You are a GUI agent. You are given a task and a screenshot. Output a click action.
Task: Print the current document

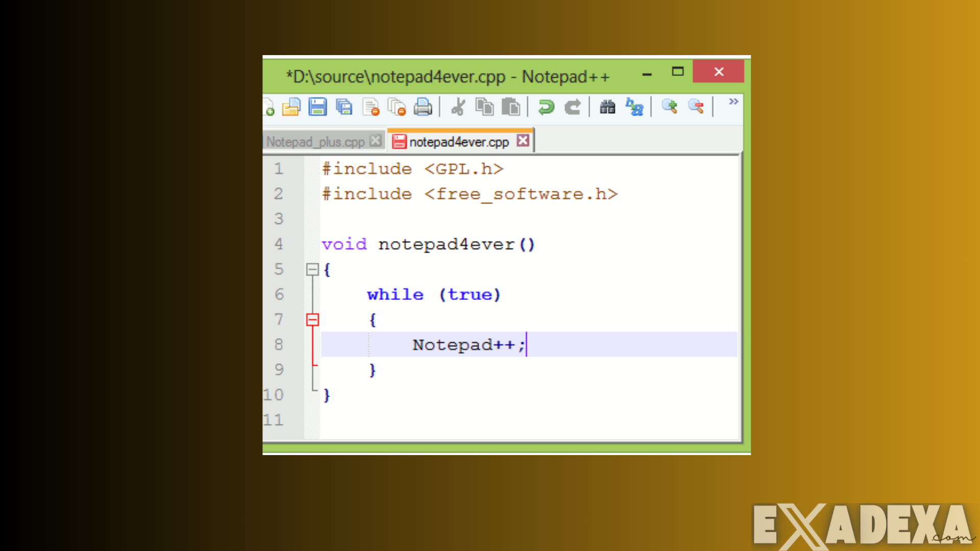[423, 107]
